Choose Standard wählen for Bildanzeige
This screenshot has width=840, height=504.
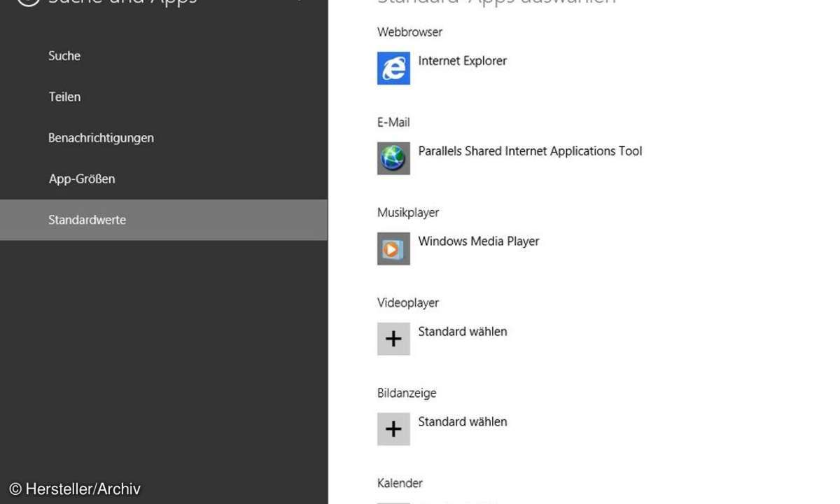pyautogui.click(x=462, y=422)
